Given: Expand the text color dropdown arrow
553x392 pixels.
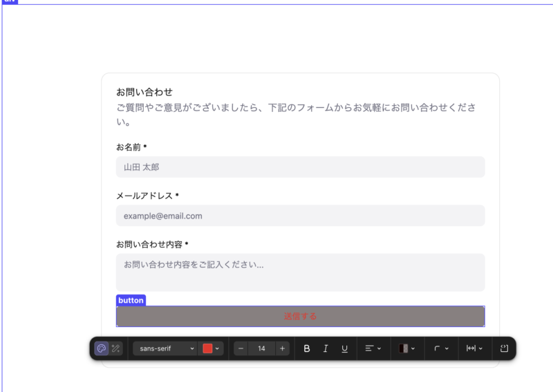Looking at the screenshot, I should pyautogui.click(x=217, y=348).
